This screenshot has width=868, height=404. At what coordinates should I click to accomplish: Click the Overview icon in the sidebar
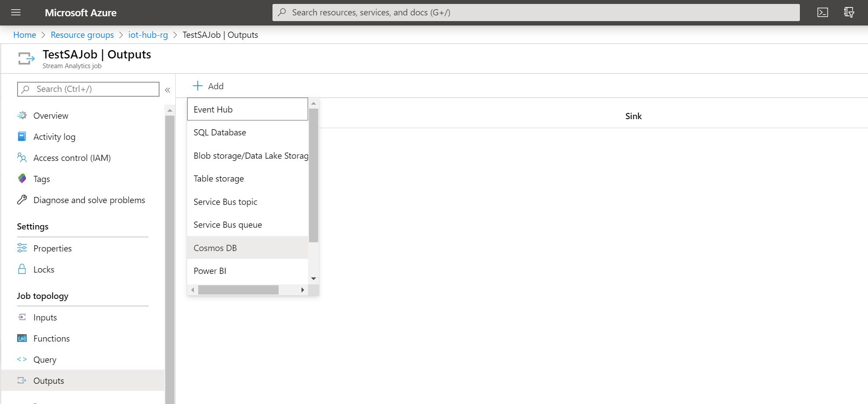(x=22, y=115)
